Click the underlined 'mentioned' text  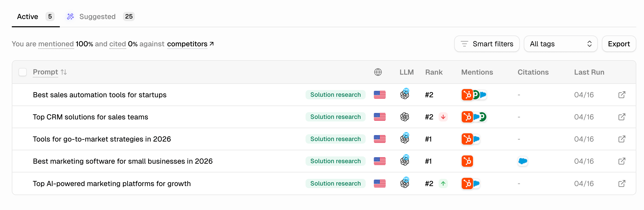pyautogui.click(x=56, y=44)
